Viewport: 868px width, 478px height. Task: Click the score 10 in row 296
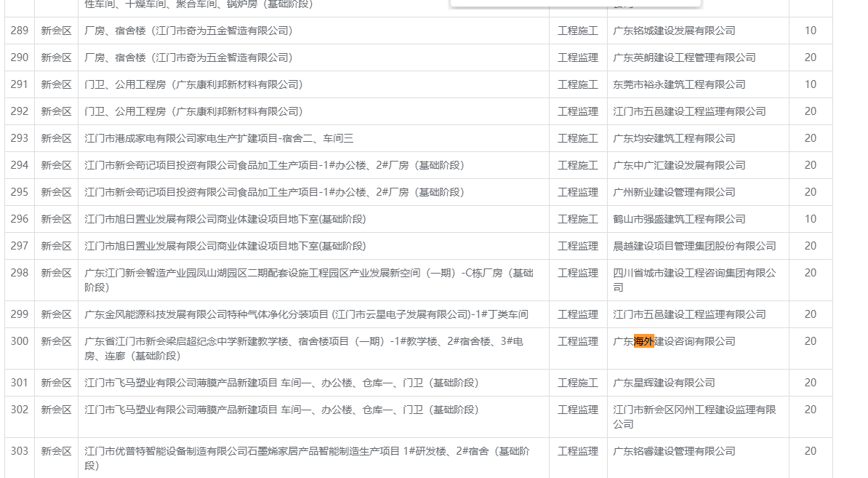810,219
